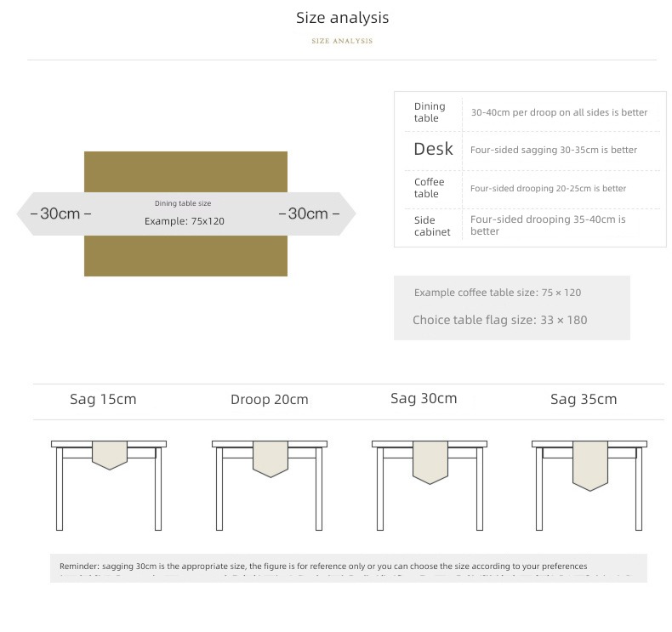672x632 pixels.
Task: Click the Example coffee table size line
Action: [x=498, y=293]
